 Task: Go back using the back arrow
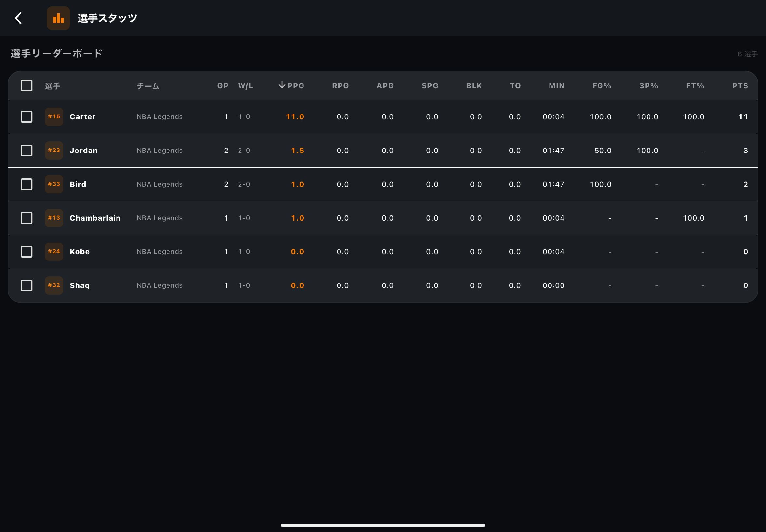[19, 18]
